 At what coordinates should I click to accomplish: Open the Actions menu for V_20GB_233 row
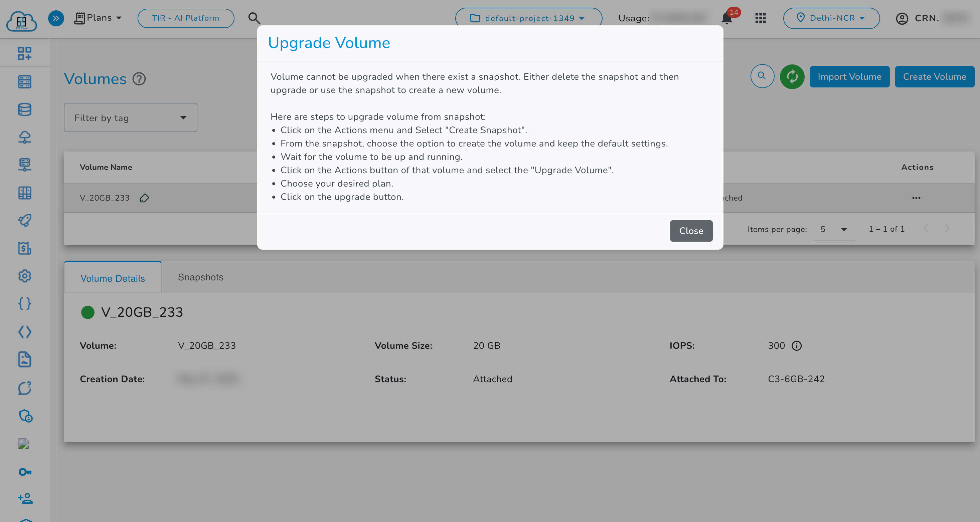coord(917,198)
